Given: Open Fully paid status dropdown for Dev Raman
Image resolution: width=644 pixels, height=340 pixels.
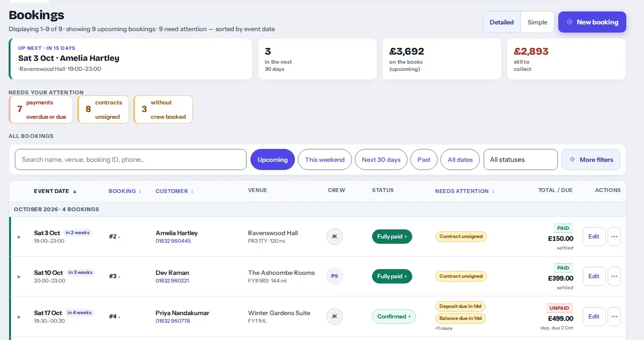Looking at the screenshot, I should coord(392,276).
